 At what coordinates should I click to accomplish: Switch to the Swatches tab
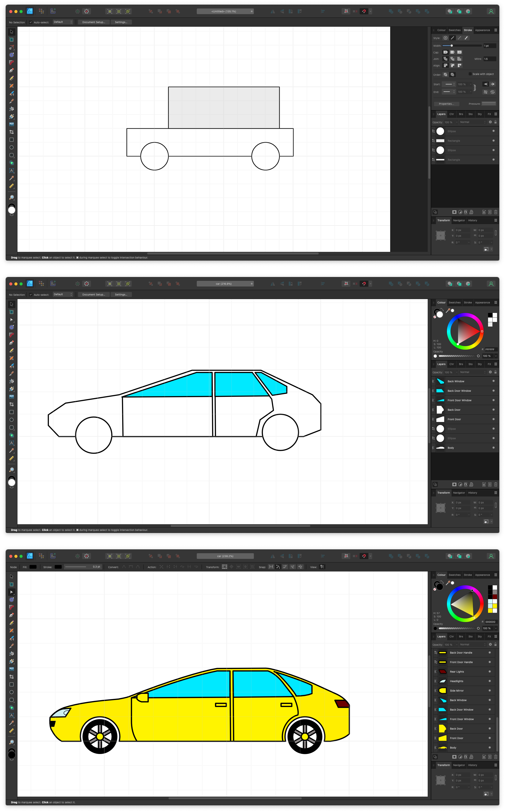(x=455, y=30)
